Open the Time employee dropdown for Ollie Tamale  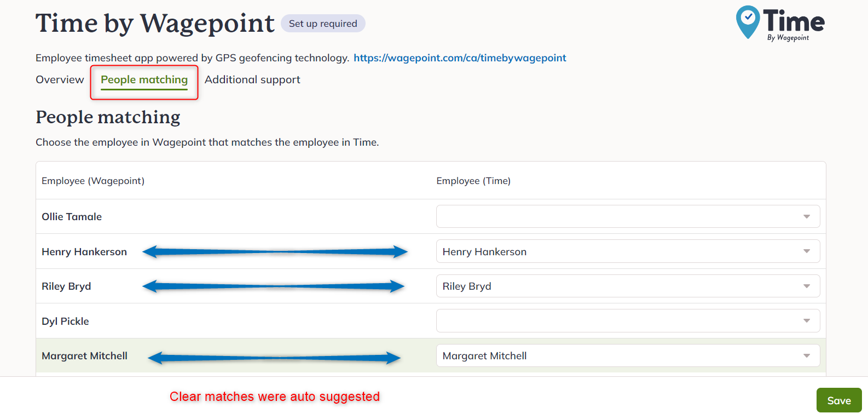628,216
